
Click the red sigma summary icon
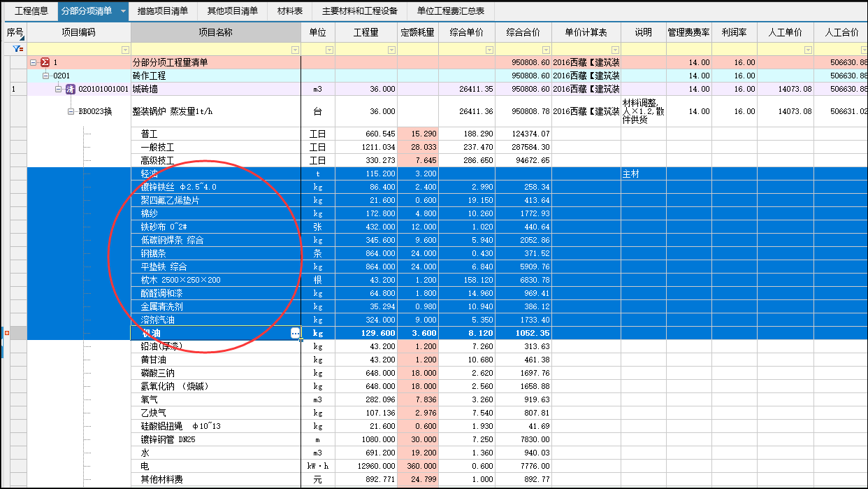tap(45, 63)
